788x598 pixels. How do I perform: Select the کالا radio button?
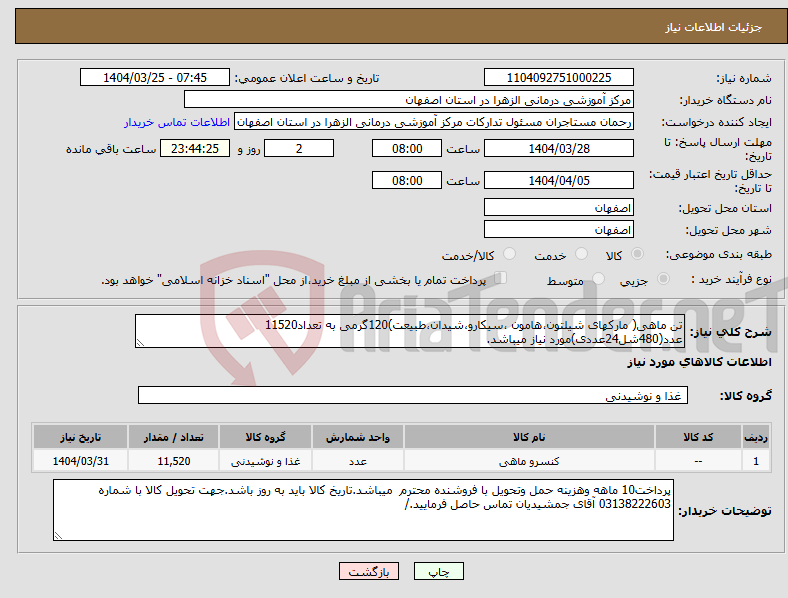tap(637, 254)
